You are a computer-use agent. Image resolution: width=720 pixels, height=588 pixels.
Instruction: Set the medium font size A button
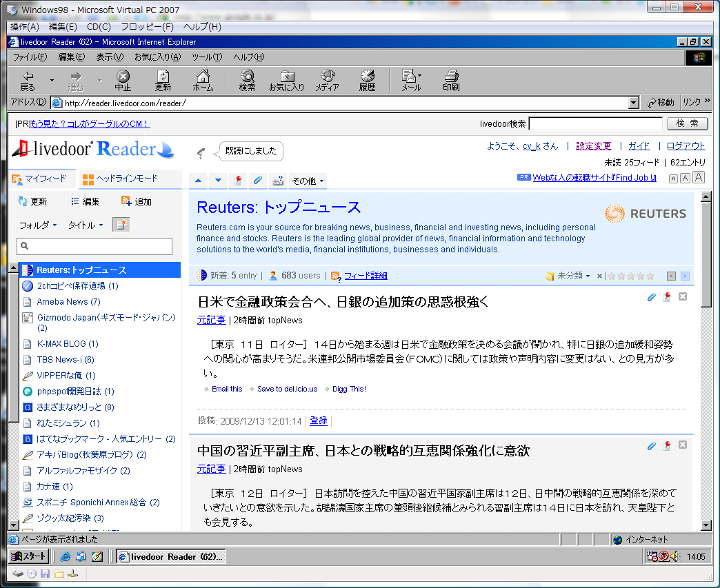point(685,178)
